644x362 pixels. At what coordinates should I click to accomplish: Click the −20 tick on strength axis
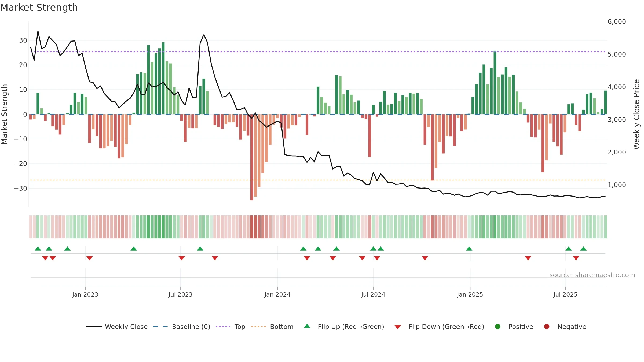(x=21, y=164)
